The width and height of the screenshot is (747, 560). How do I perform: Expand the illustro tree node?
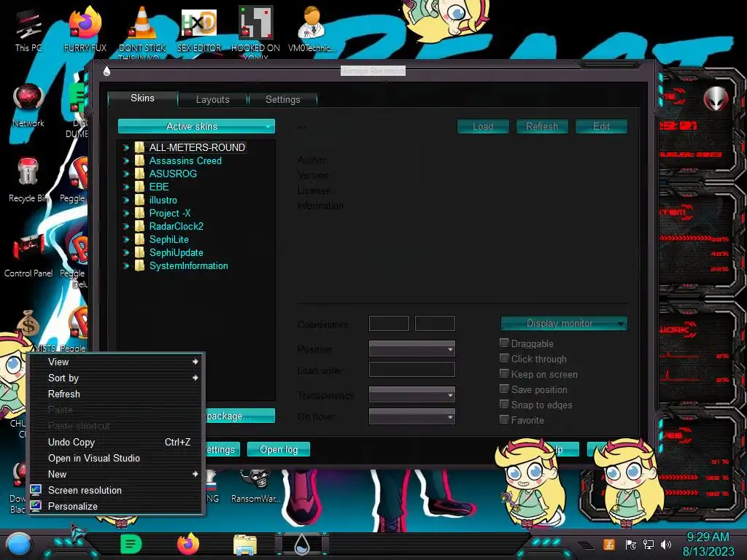pyautogui.click(x=125, y=201)
